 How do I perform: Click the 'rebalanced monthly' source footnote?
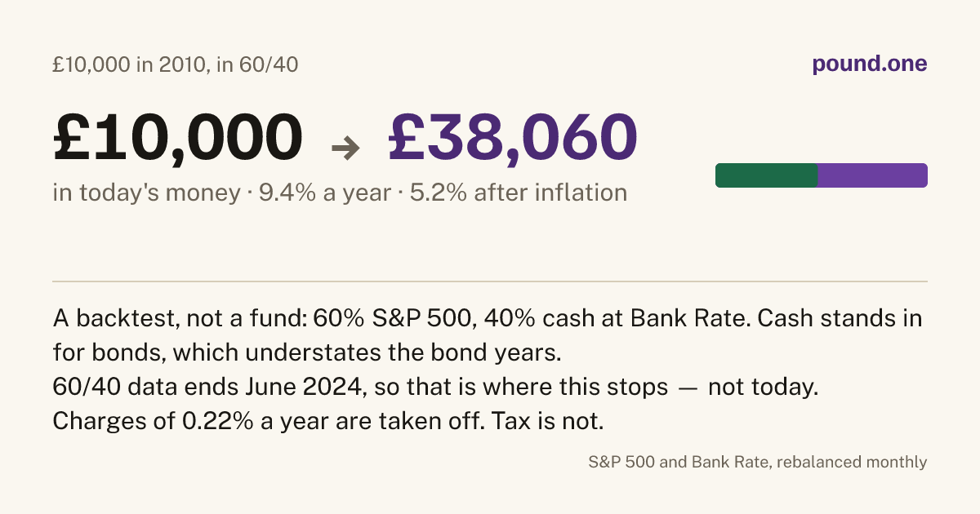coord(758,462)
